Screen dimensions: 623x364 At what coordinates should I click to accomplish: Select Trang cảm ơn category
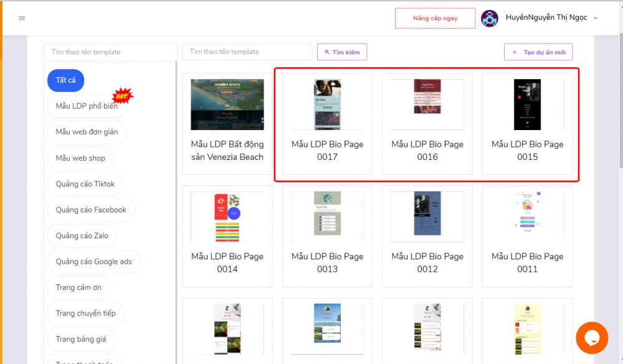pos(78,287)
